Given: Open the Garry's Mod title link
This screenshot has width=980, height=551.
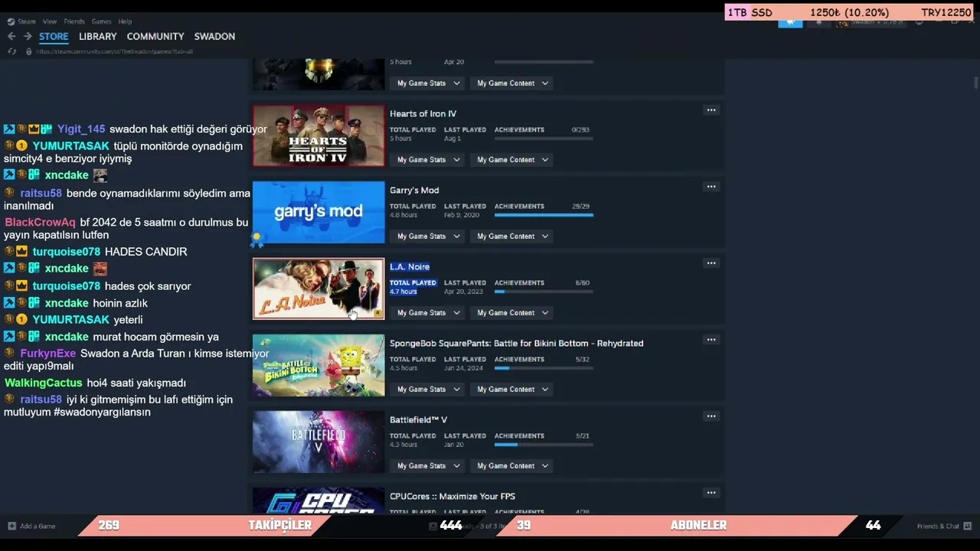Looking at the screenshot, I should point(414,191).
